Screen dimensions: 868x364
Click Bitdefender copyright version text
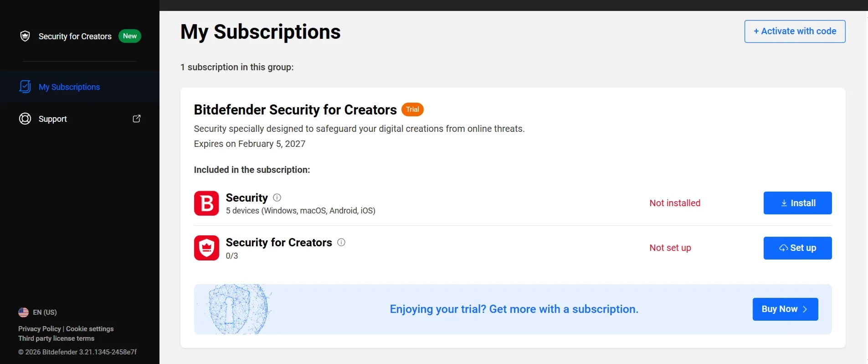(77, 352)
